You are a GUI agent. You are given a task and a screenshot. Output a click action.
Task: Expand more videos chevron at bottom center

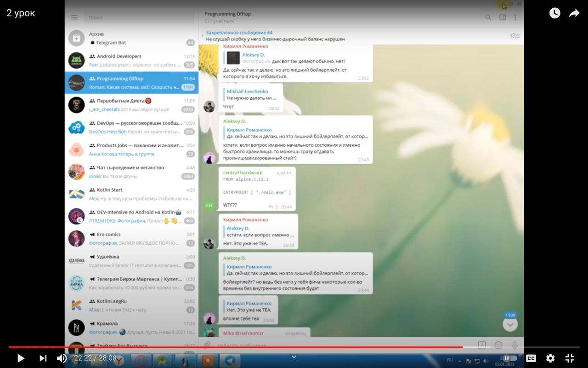(294, 356)
